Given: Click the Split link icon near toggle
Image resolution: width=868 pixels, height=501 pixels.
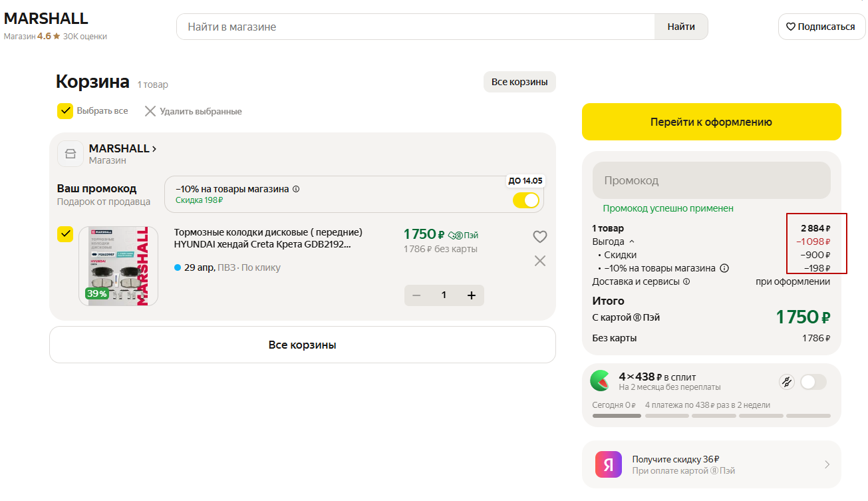Looking at the screenshot, I should pos(787,382).
